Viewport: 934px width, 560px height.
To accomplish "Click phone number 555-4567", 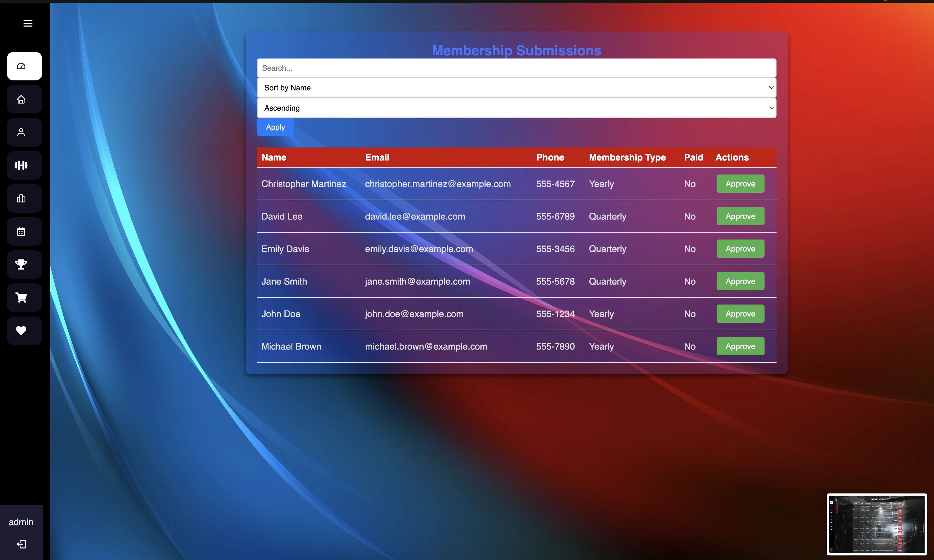I will pos(555,184).
